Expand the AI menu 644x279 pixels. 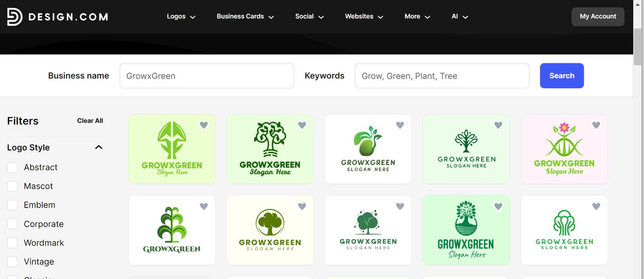[x=460, y=17]
